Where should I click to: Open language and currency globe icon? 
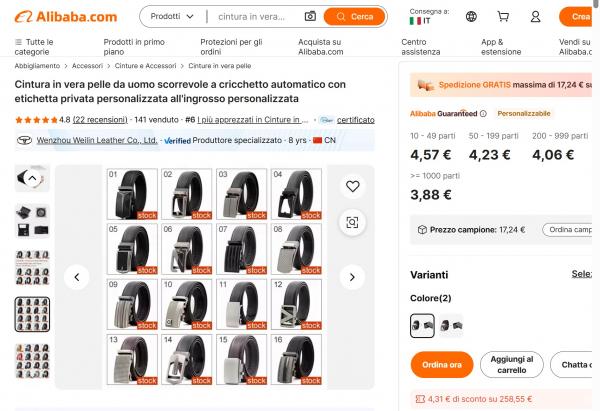tap(471, 17)
